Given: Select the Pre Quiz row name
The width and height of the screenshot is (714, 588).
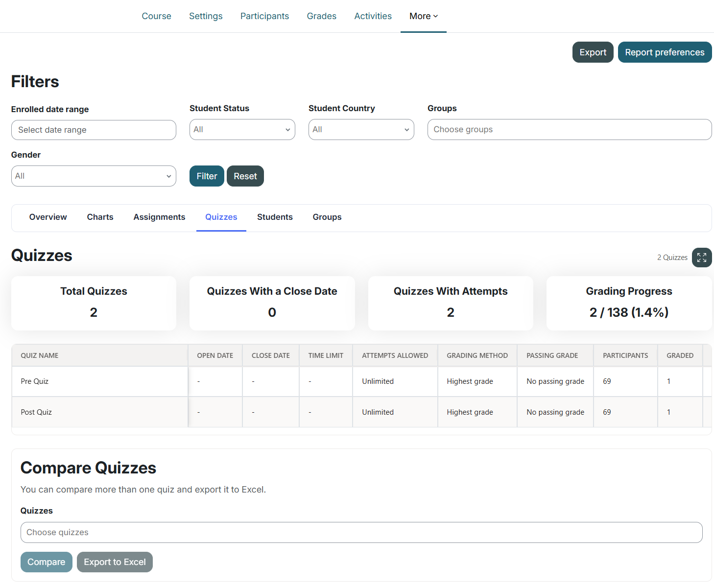Looking at the screenshot, I should [35, 381].
